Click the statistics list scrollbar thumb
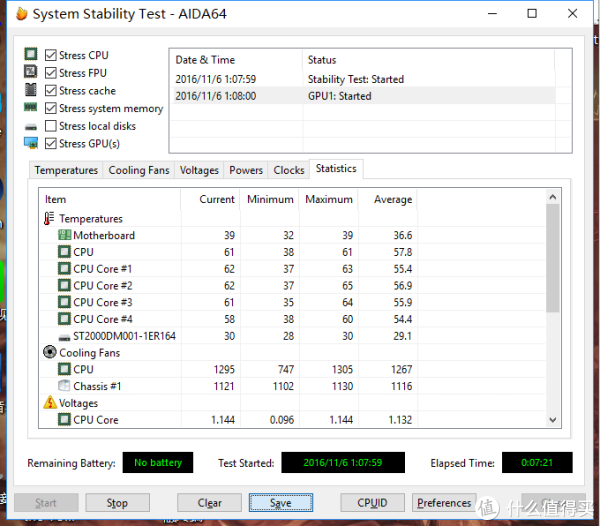 pyautogui.click(x=553, y=258)
